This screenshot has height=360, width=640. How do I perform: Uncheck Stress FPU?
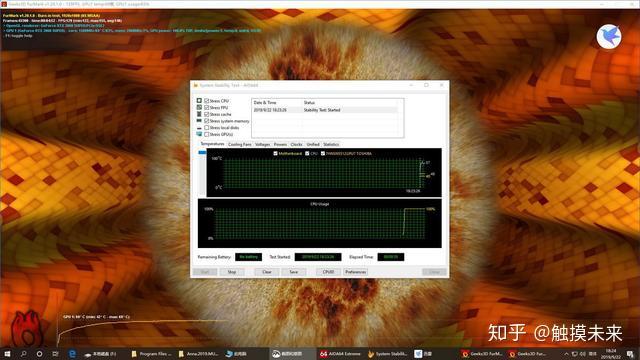point(207,107)
